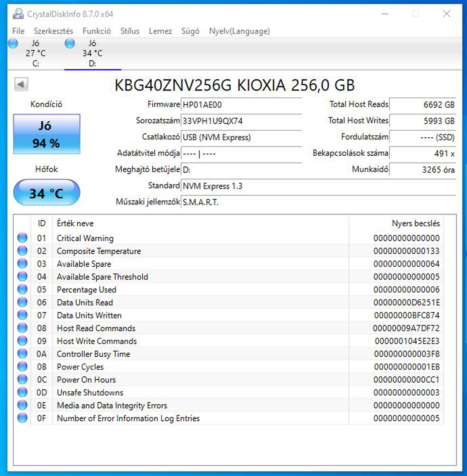
Task: Click the status orb for Available Spare row 03
Action: (x=22, y=263)
